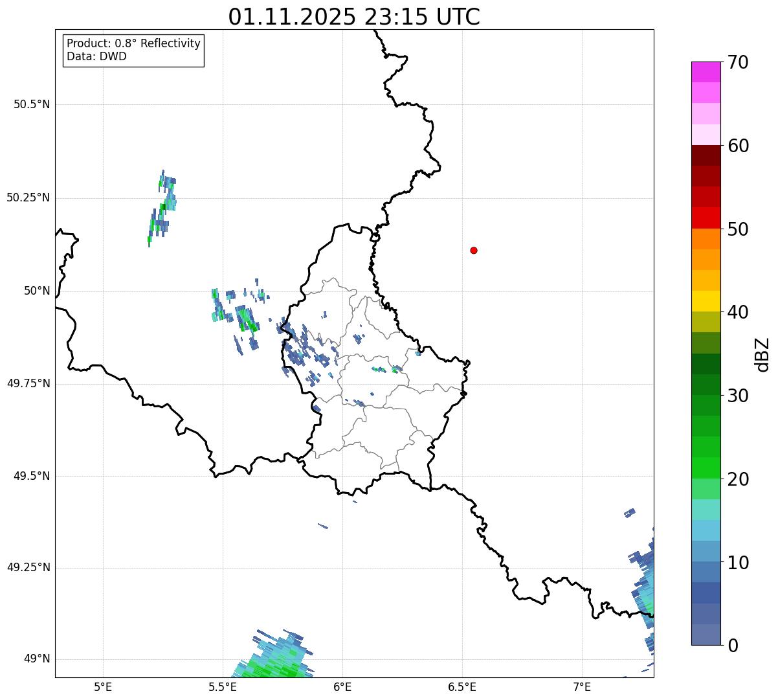Click the 50.25°N latitude label

pos(28,198)
